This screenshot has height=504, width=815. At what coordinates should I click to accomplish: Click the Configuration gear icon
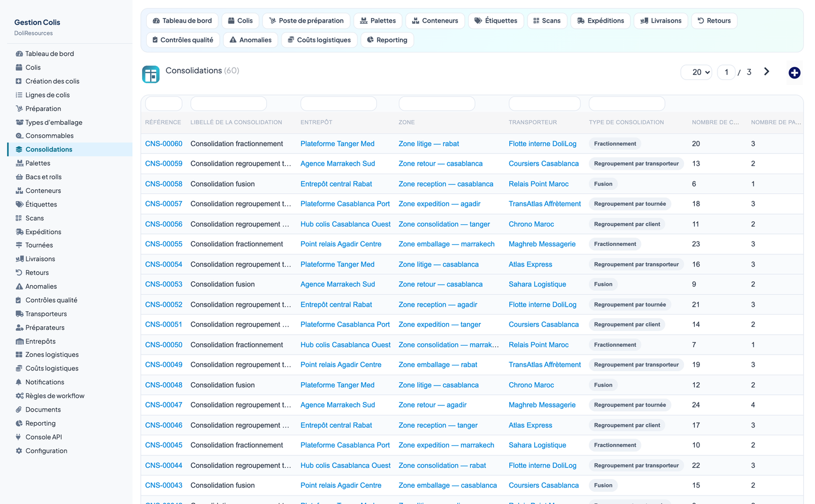(x=19, y=451)
